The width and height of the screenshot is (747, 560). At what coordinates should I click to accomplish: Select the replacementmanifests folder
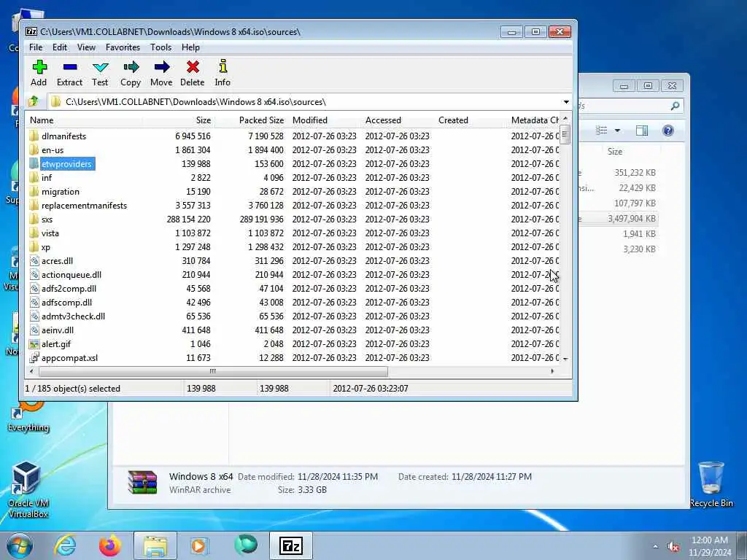(x=85, y=205)
